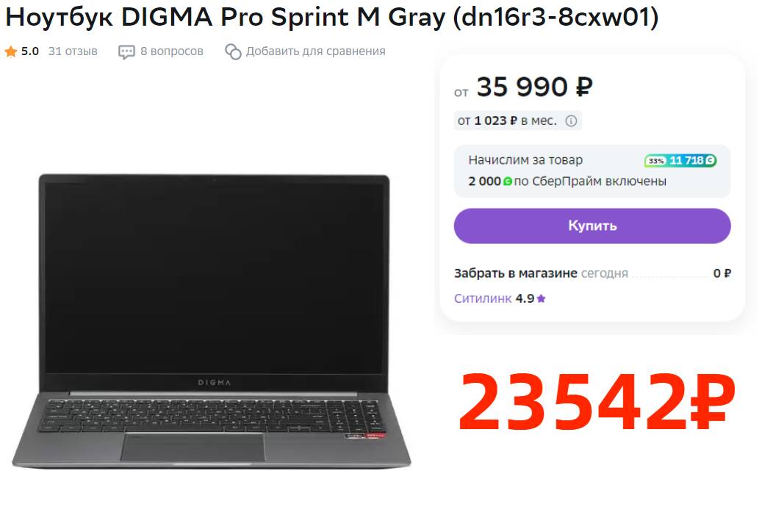This screenshot has width=762, height=532.
Task: Open the questions chat bubble icon
Action: click(126, 51)
